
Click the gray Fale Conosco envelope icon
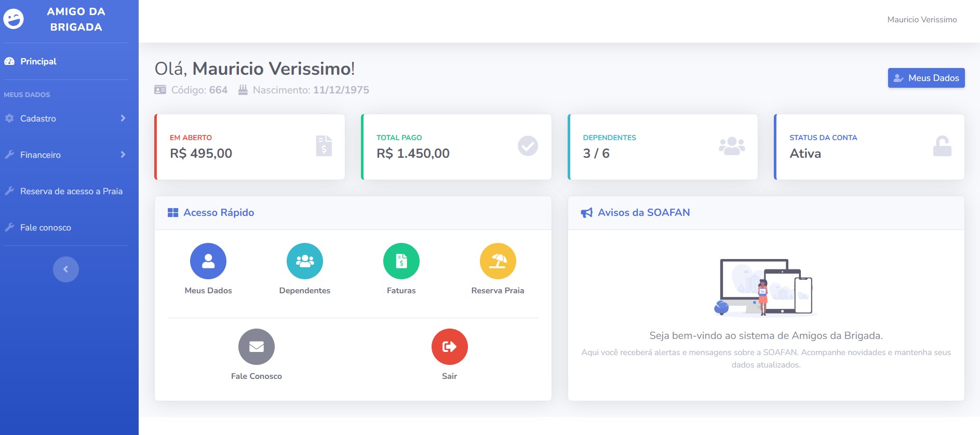click(x=256, y=347)
